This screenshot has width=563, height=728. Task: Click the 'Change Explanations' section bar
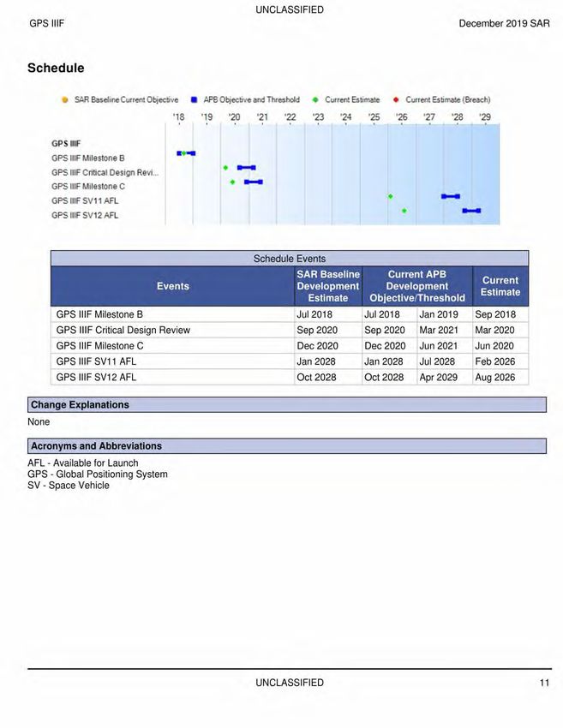click(286, 404)
